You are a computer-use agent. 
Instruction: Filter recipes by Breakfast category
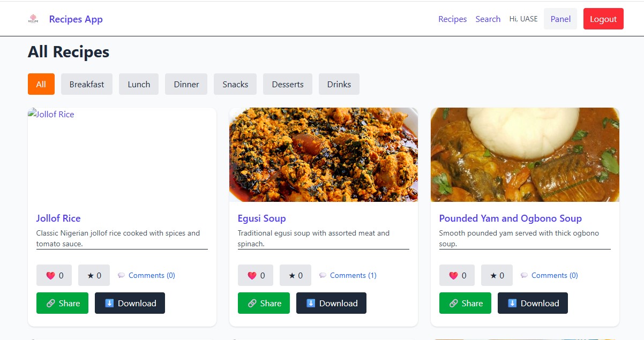click(x=87, y=84)
